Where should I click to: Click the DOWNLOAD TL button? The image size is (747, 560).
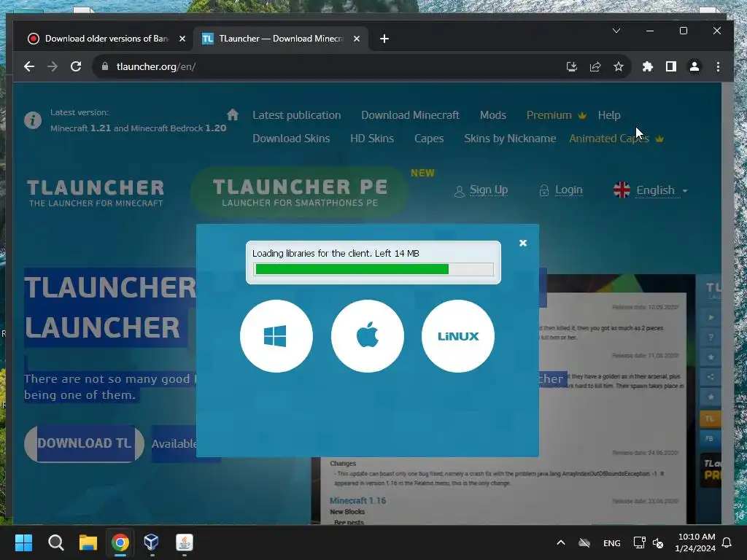(x=85, y=443)
